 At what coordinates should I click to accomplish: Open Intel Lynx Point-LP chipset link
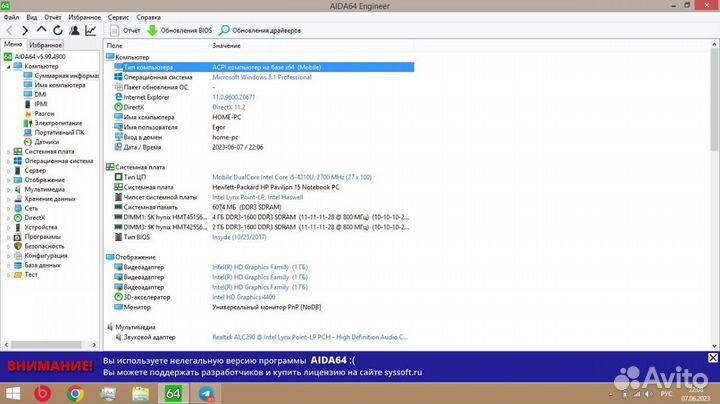coord(257,197)
